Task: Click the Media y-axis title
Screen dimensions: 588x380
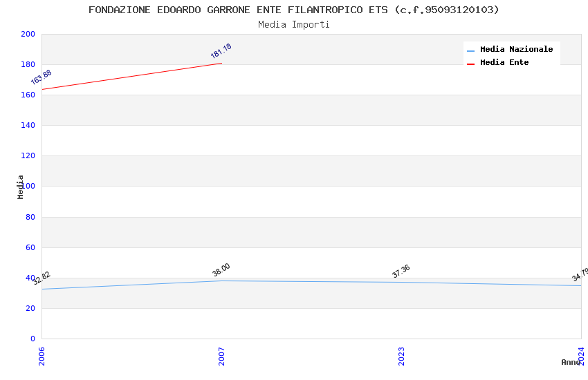Action: (x=20, y=187)
